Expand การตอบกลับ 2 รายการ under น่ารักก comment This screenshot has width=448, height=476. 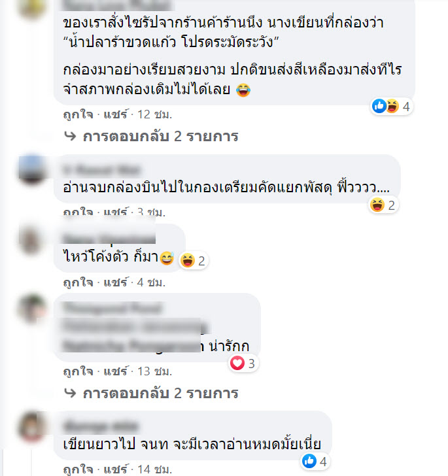(x=160, y=393)
